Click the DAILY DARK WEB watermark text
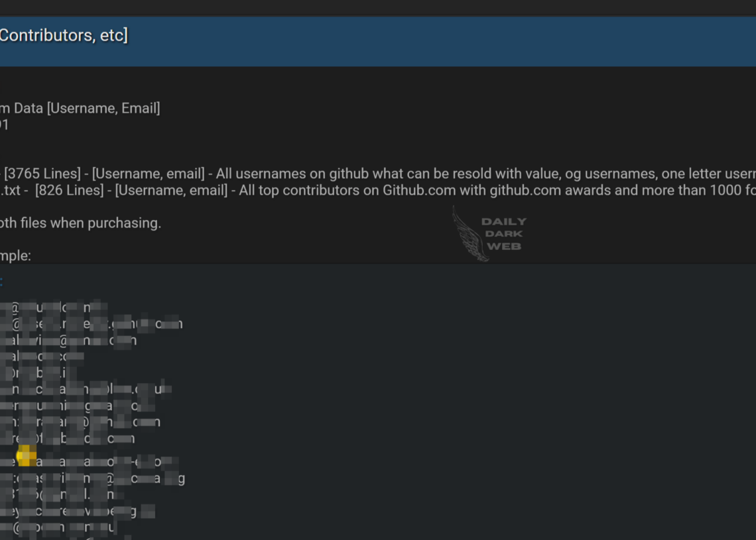The height and width of the screenshot is (540, 756). 503,234
